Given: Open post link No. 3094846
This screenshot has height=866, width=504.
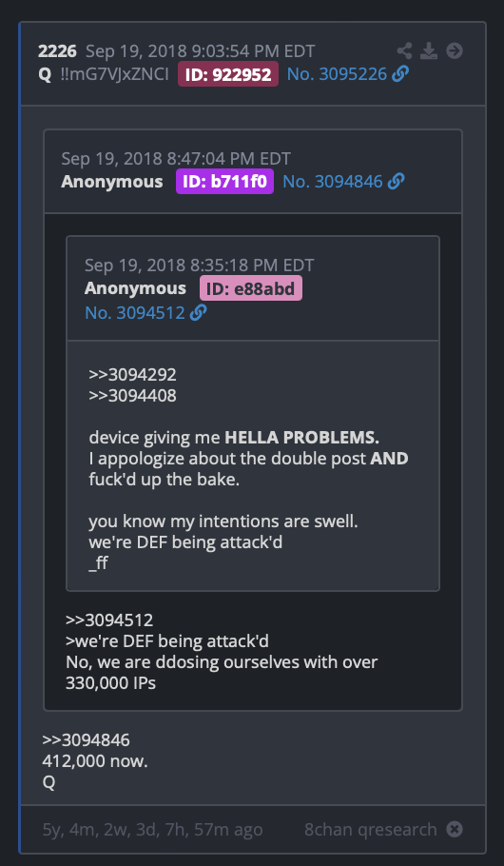Looking at the screenshot, I should [332, 181].
